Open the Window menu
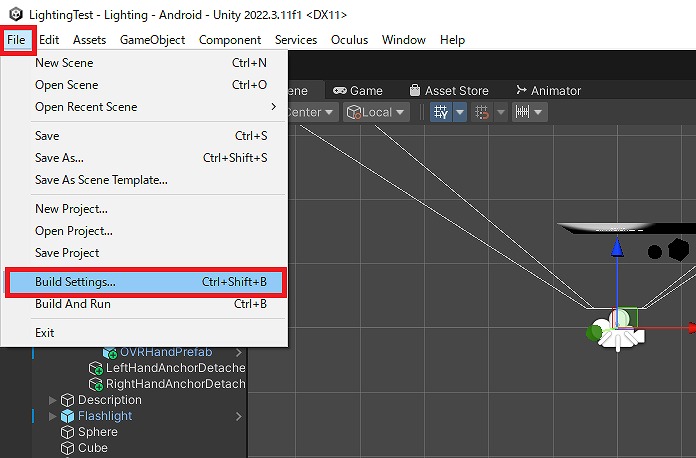This screenshot has height=458, width=696. [403, 40]
